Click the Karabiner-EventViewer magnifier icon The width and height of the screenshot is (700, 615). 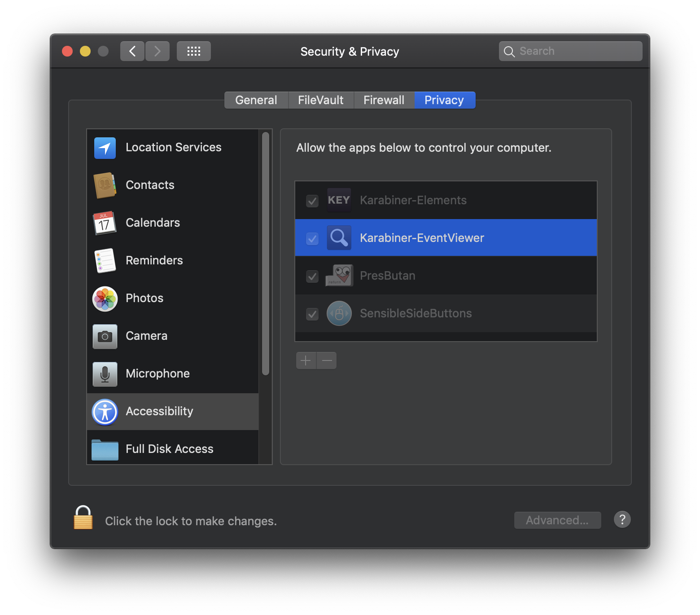tap(339, 238)
